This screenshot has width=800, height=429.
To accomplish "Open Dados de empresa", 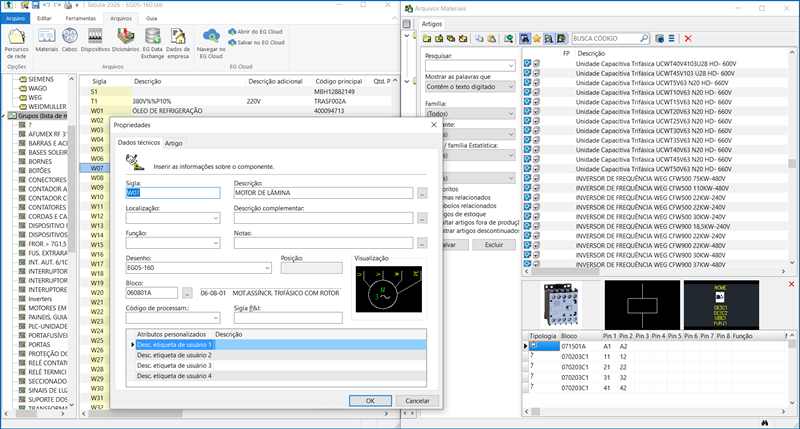I will [x=178, y=38].
